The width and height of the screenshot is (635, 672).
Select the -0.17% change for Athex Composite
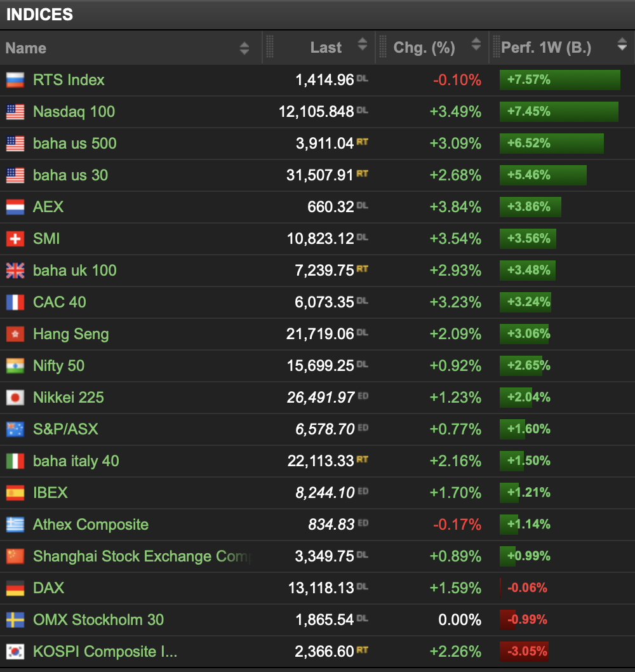[457, 525]
